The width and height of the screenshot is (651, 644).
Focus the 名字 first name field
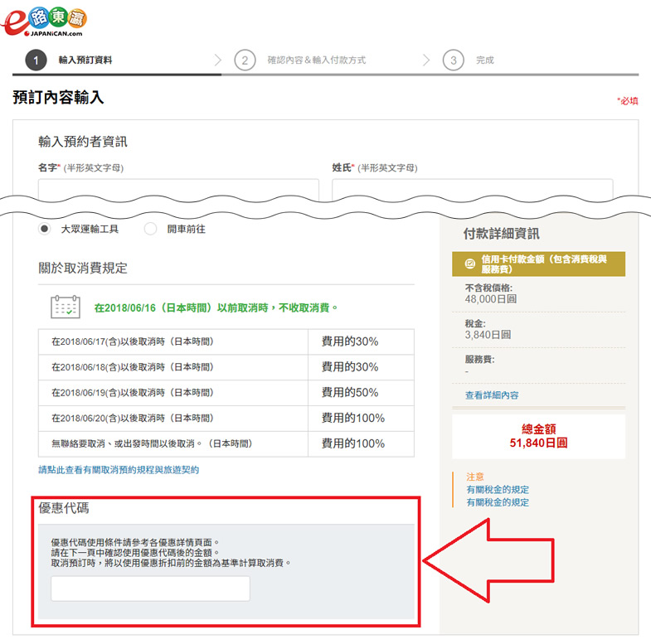(178, 189)
